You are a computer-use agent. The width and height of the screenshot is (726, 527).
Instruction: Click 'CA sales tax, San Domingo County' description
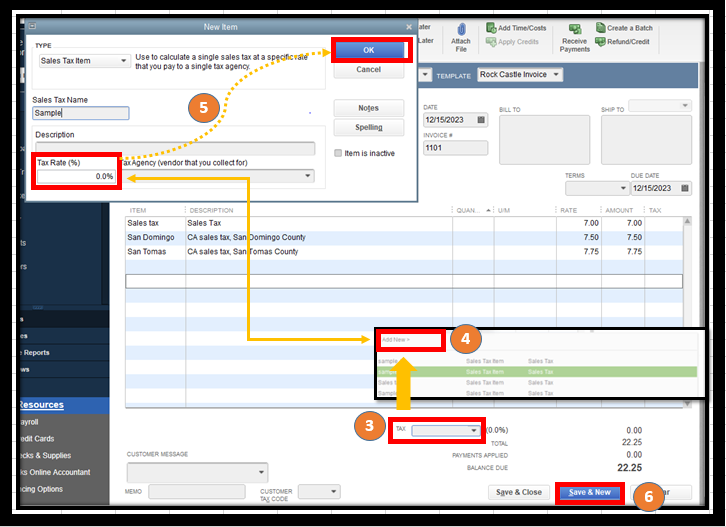point(246,238)
